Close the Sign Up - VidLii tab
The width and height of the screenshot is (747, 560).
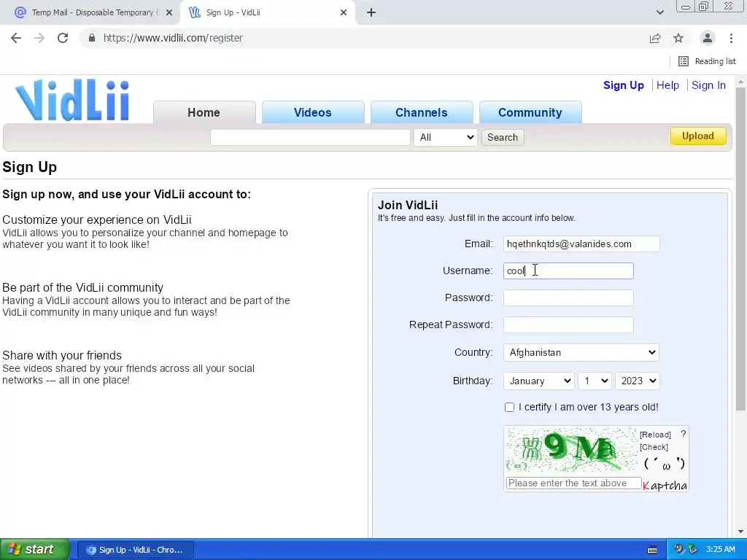coord(344,13)
